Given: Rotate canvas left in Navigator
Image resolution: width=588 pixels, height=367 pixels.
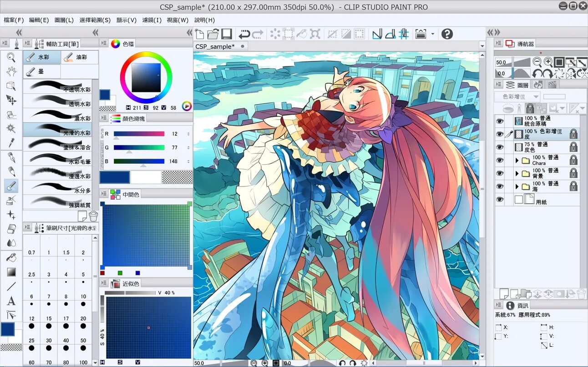Looking at the screenshot, I should (537, 73).
